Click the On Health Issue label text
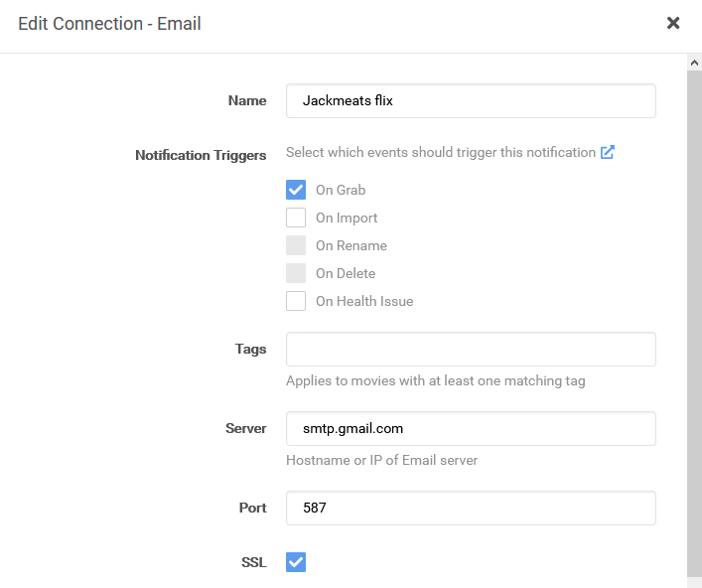The image size is (702, 588). (364, 301)
